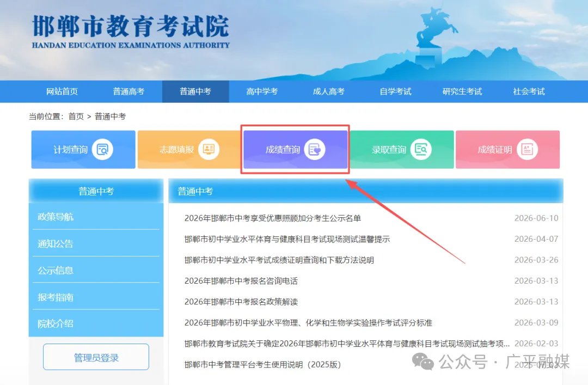Click the 普通中考 sidebar header
The width and height of the screenshot is (588, 385).
(x=96, y=191)
